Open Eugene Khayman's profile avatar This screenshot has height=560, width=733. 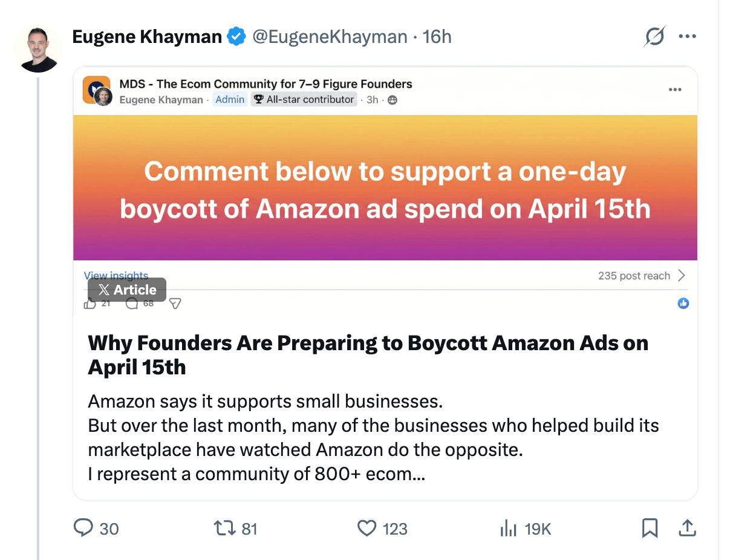(38, 49)
